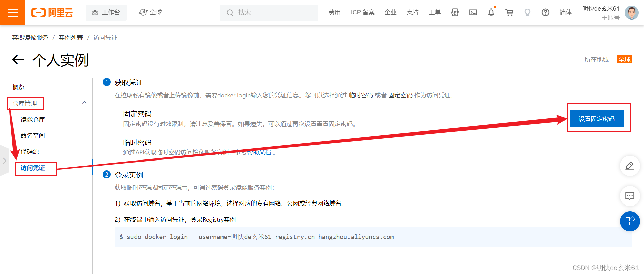Screen dimensions: 644x274
Task: Open the notification bell
Action: (491, 12)
